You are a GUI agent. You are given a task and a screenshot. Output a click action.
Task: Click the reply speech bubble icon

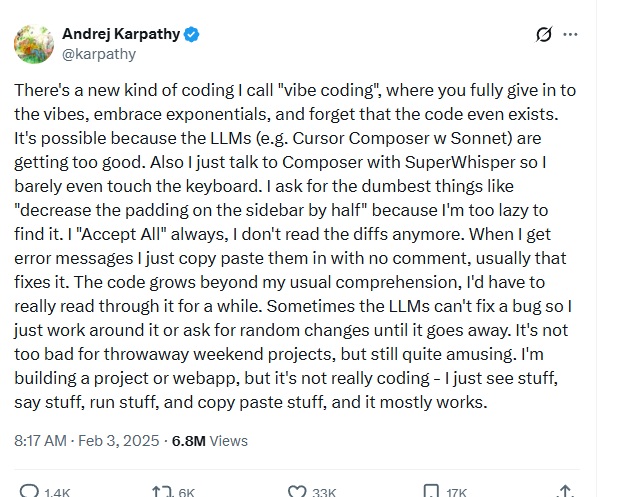30,491
